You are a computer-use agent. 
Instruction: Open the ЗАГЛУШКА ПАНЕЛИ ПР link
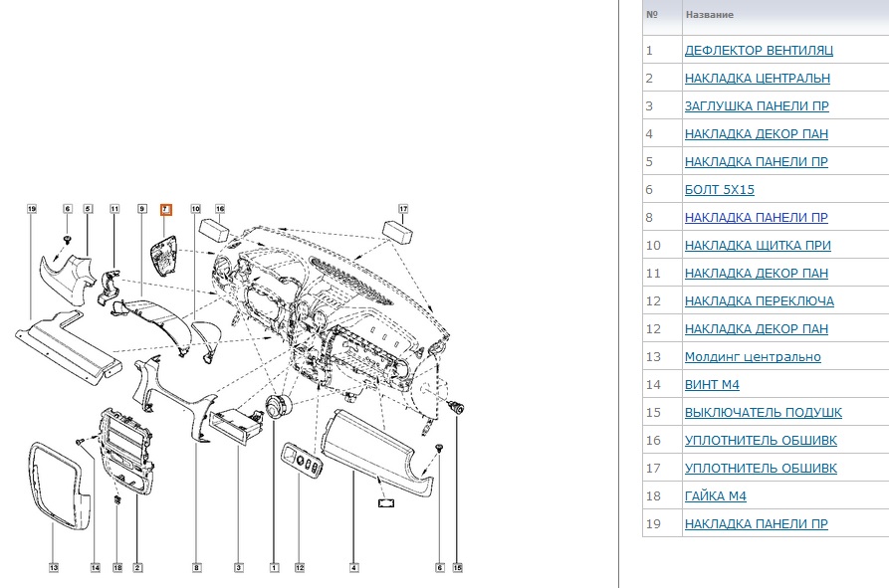tap(757, 105)
